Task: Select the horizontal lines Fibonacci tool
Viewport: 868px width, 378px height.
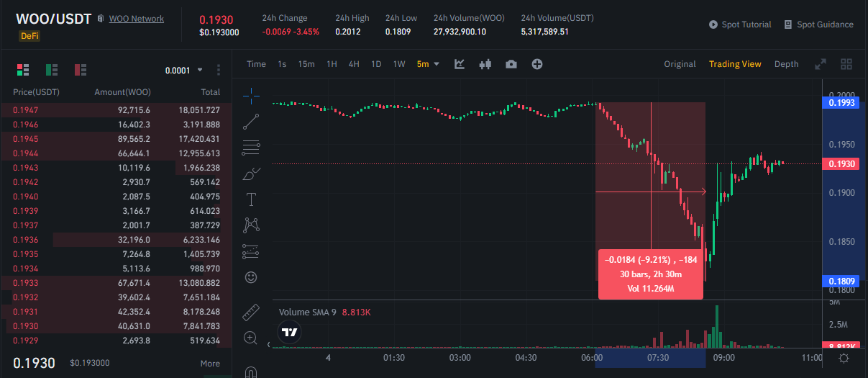Action: 251,148
